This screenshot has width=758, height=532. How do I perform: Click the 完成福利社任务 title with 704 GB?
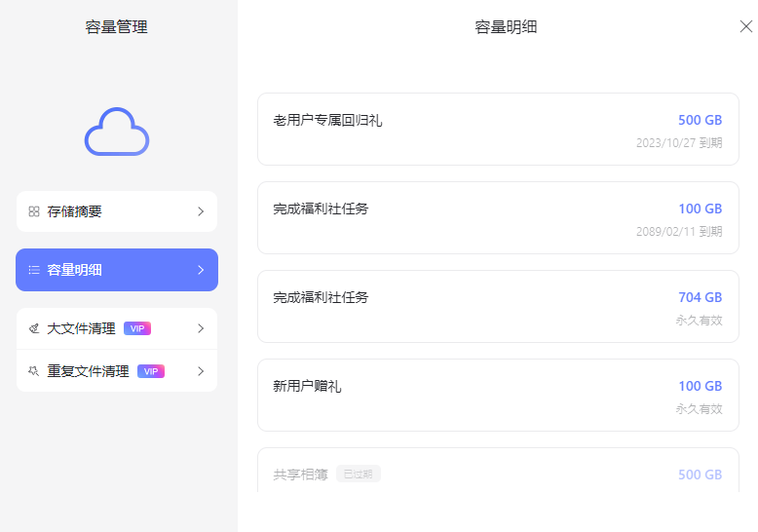pyautogui.click(x=321, y=297)
